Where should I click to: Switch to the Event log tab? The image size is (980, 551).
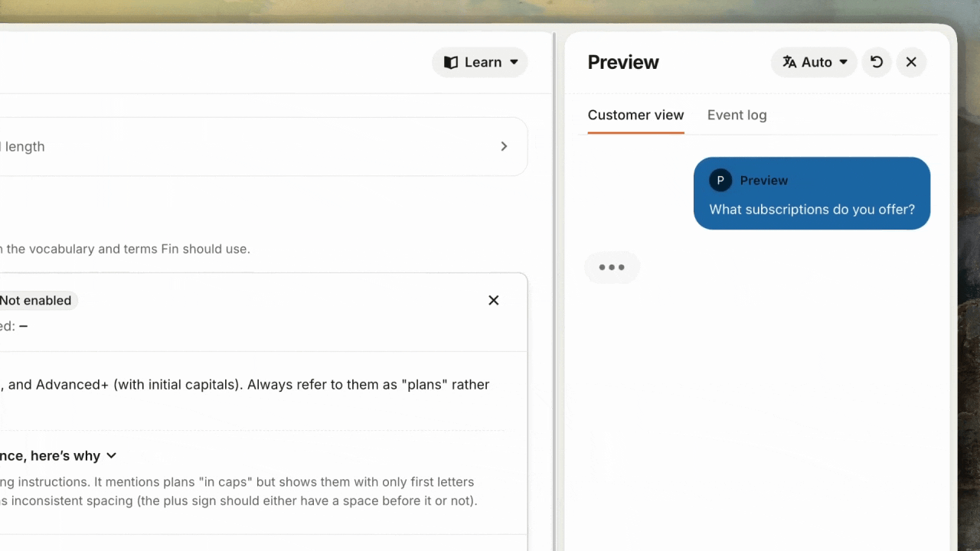point(737,116)
